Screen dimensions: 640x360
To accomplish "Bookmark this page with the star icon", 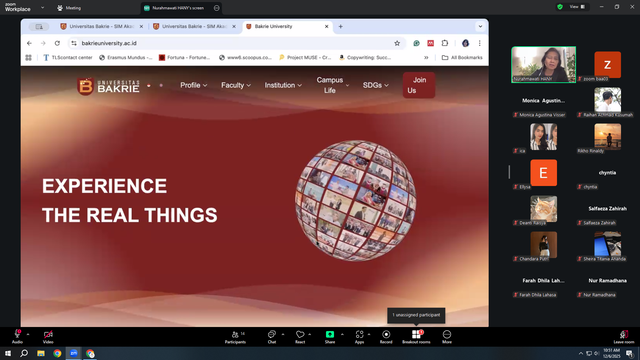I will click(x=397, y=43).
